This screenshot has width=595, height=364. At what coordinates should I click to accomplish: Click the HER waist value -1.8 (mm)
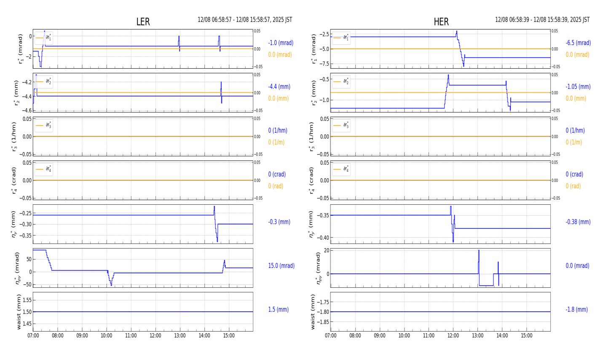tap(576, 310)
